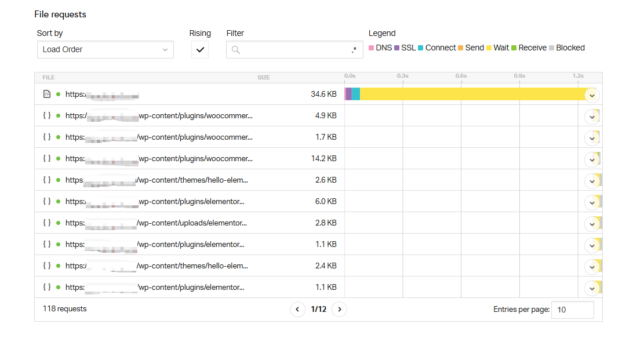Click the previous page arrow
This screenshot has width=644, height=349.
click(297, 309)
